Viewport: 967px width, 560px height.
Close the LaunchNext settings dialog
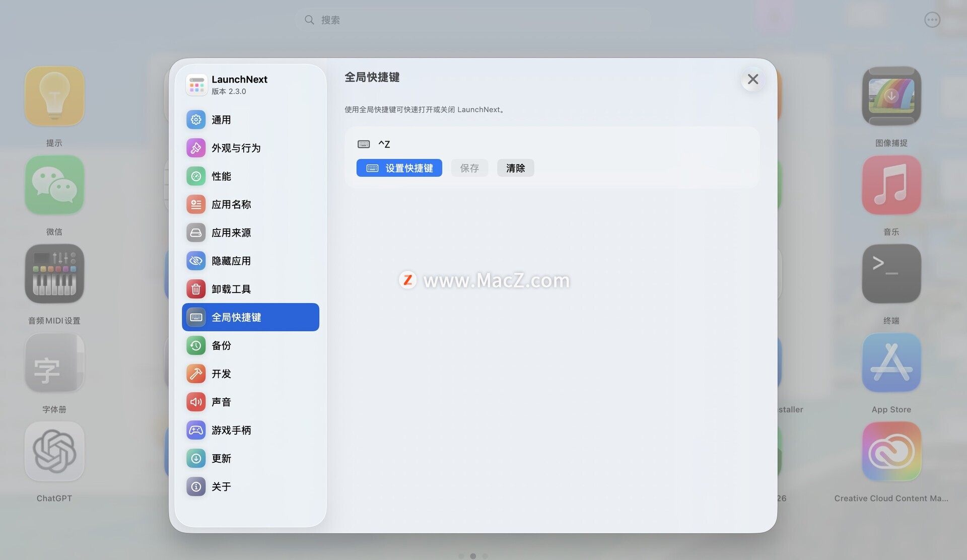click(752, 80)
